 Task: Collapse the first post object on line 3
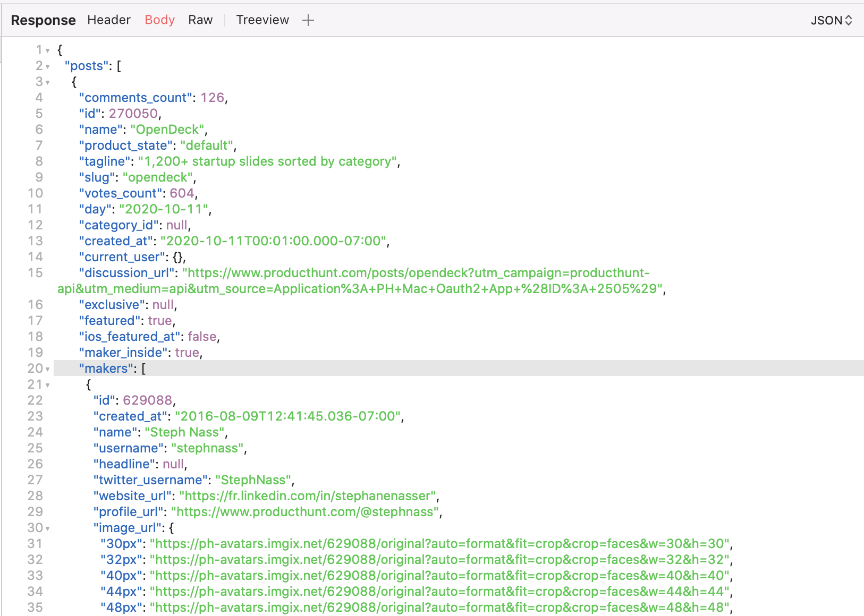point(48,82)
